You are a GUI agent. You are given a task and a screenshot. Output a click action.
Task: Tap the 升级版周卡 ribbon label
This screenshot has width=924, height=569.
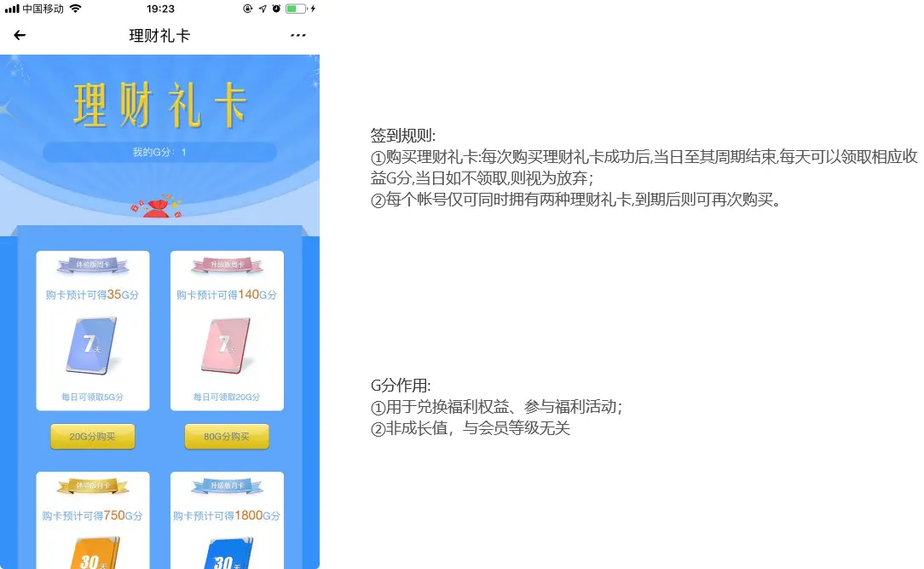point(227,265)
